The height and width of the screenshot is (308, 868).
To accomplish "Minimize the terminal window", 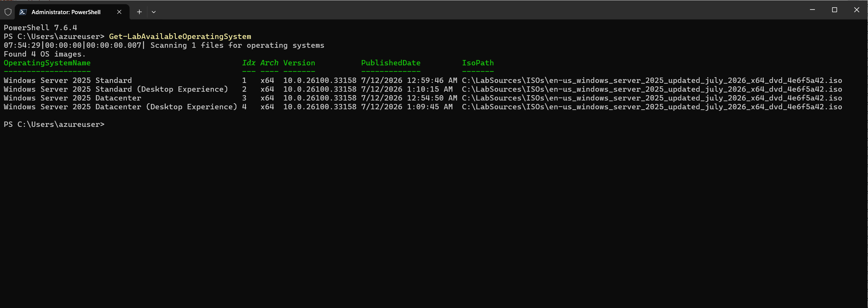I will coord(812,10).
